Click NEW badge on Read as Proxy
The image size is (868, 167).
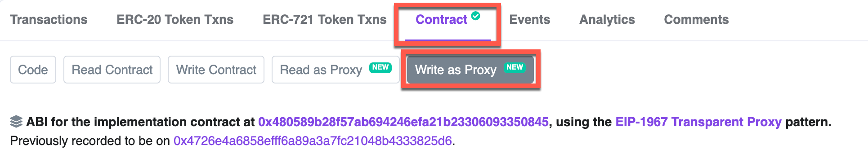(380, 67)
